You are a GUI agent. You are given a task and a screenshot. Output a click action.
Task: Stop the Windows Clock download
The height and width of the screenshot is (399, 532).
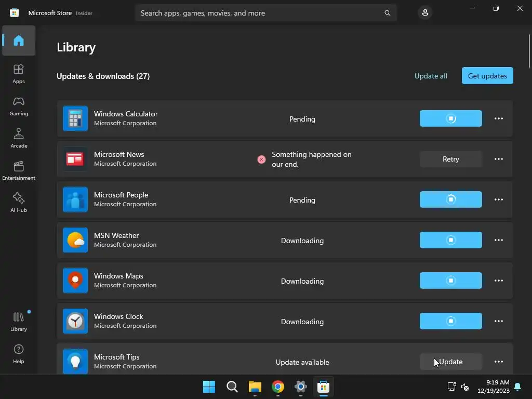(450, 321)
